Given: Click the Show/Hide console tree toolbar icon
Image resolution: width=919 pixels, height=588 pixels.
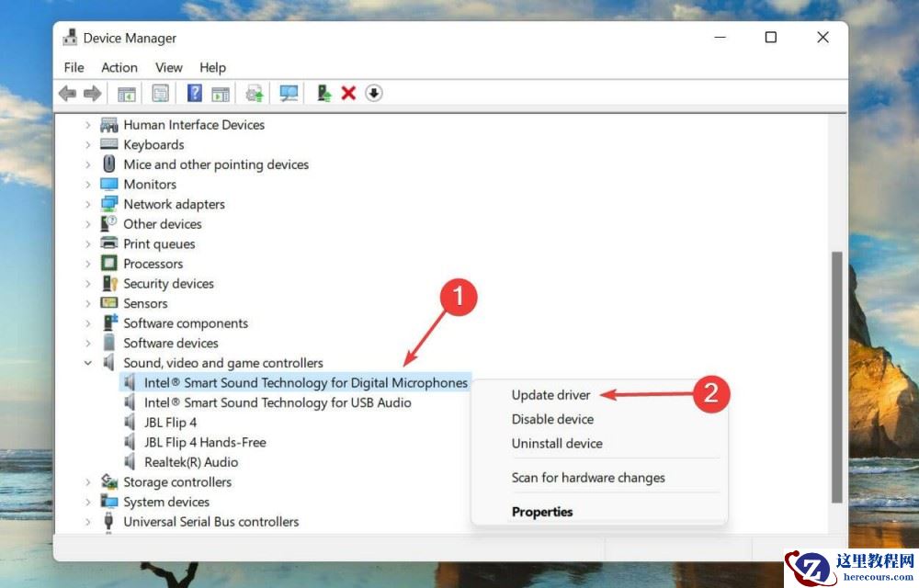Looking at the screenshot, I should tap(128, 93).
